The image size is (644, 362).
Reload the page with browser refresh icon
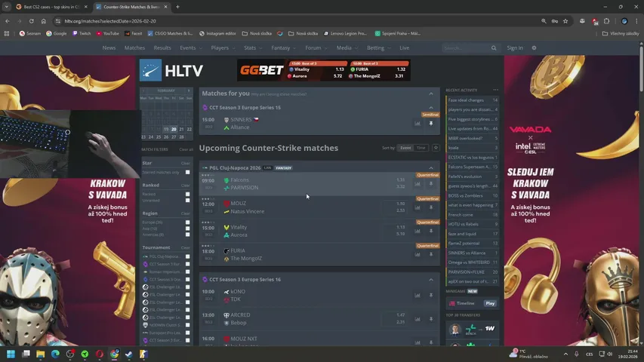[x=31, y=21]
